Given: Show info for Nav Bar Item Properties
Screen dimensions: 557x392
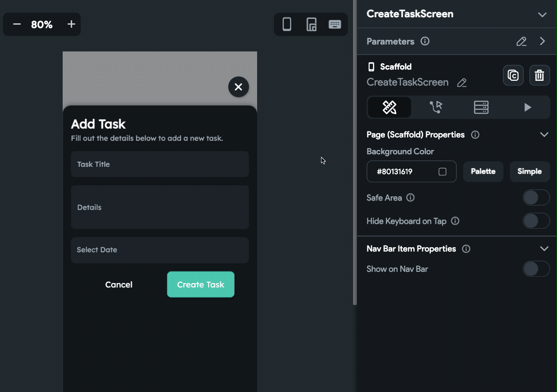Looking at the screenshot, I should tap(466, 249).
